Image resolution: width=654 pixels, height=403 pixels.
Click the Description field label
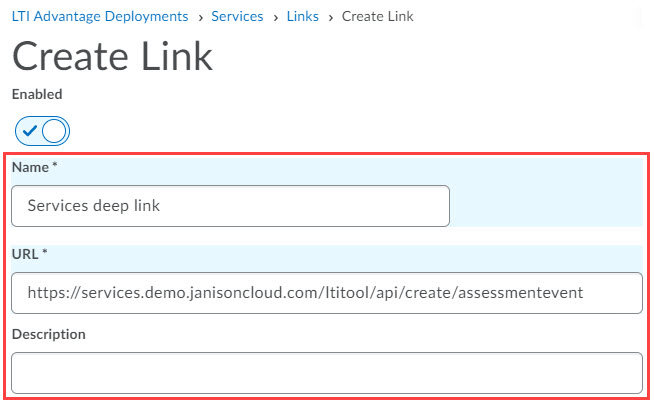tap(48, 334)
